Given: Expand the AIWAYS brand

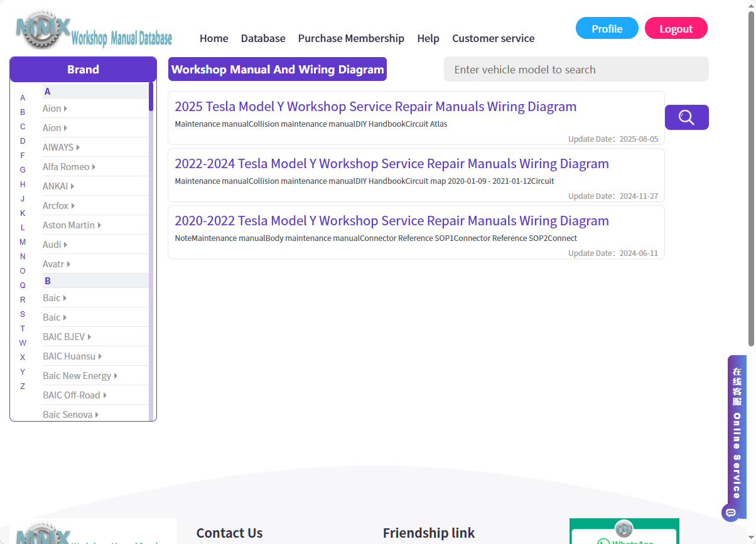Looking at the screenshot, I should click(61, 147).
